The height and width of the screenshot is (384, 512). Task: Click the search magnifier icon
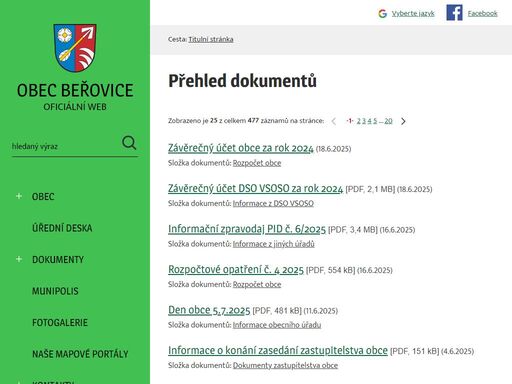tap(129, 143)
